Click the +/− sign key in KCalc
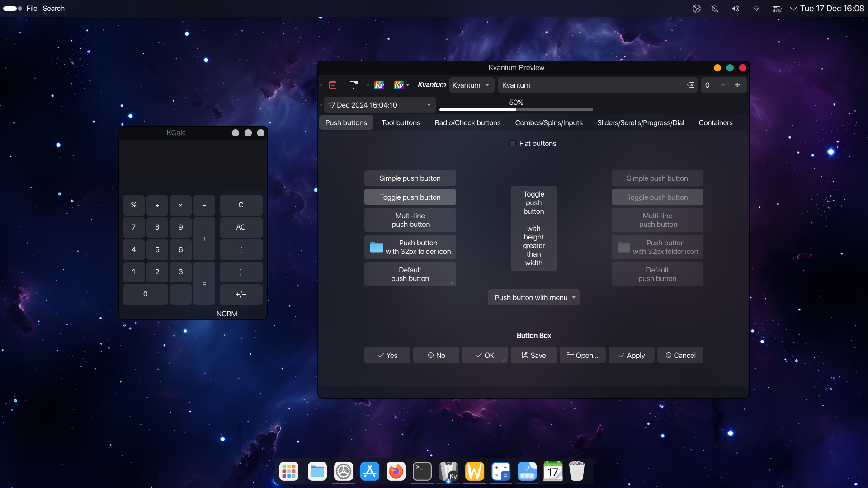The width and height of the screenshot is (868, 488). coord(241,294)
